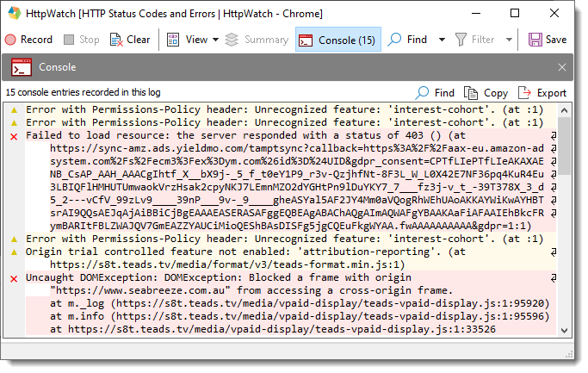Select the last 'teads-vpaid-display.js:1:33526' line
The image size is (588, 373).
coord(273,329)
